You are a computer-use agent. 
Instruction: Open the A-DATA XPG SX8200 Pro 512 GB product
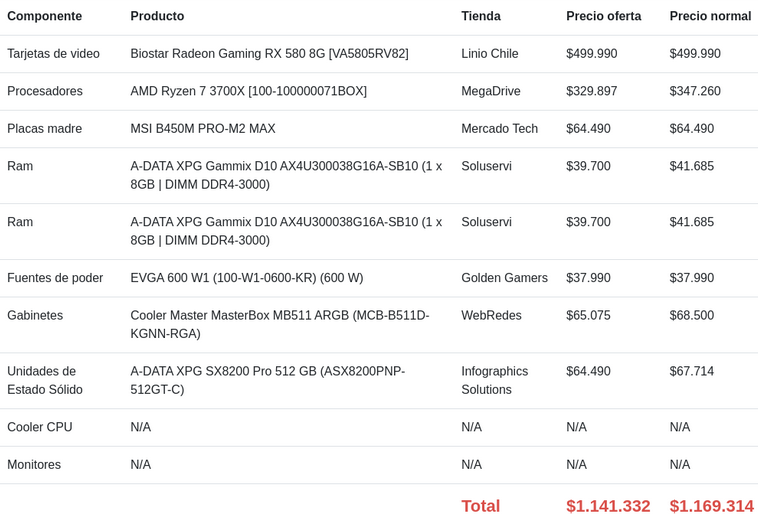click(x=268, y=380)
